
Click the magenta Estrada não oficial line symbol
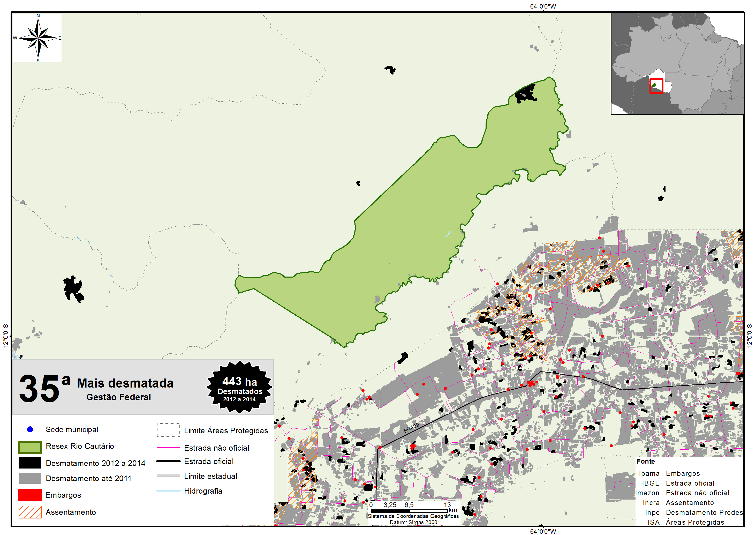168,448
